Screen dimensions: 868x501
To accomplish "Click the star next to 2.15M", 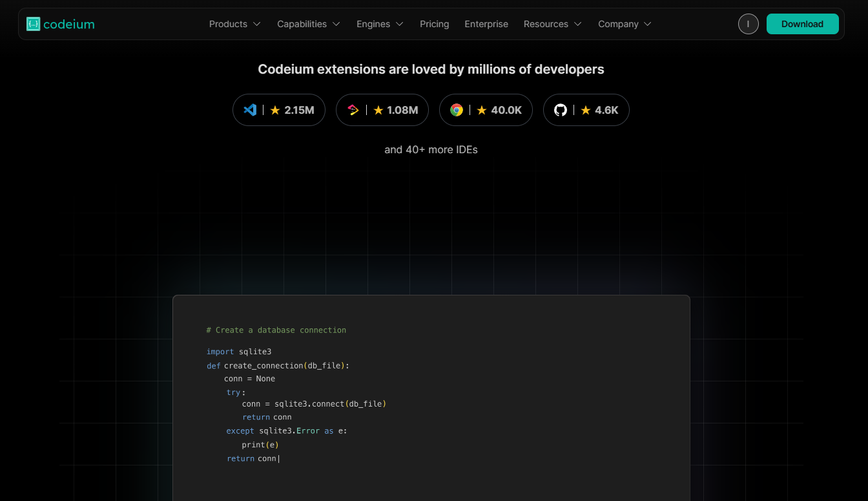I will (x=275, y=111).
